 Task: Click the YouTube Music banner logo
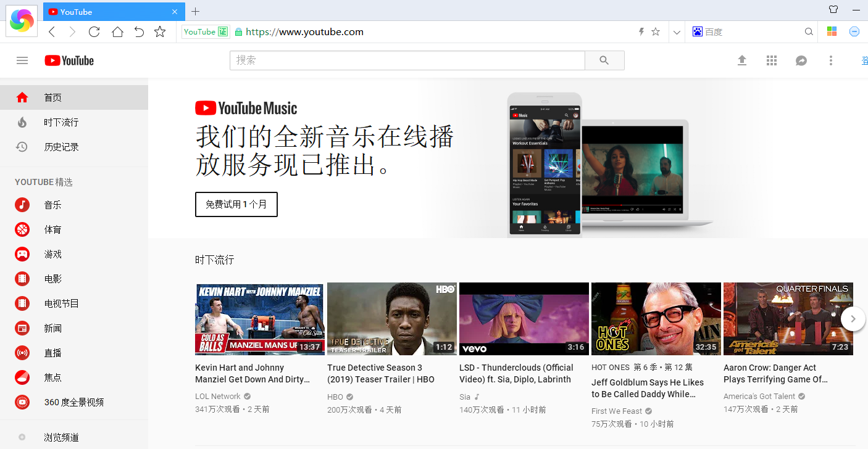pyautogui.click(x=246, y=109)
